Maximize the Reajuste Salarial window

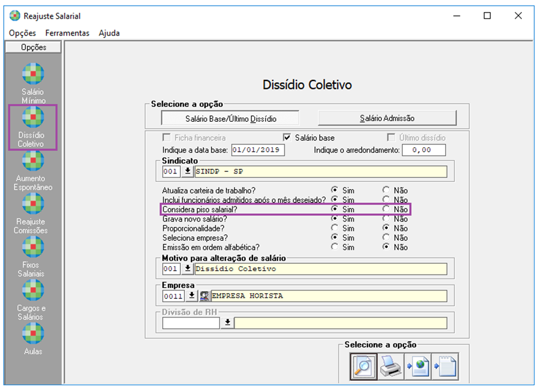(487, 16)
